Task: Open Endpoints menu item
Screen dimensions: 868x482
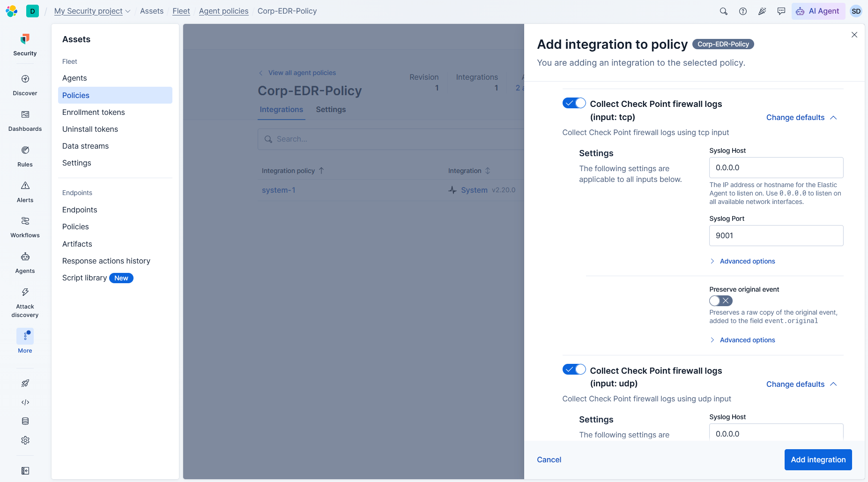Action: pos(80,210)
